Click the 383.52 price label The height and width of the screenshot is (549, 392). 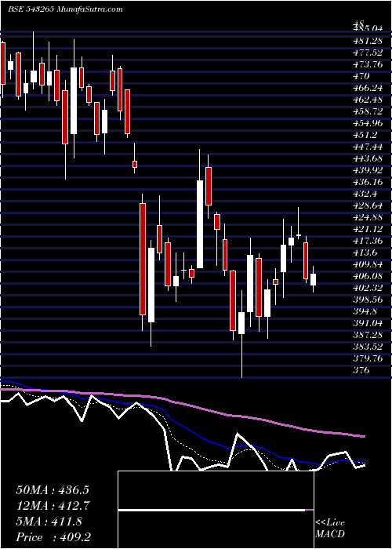[x=368, y=347]
